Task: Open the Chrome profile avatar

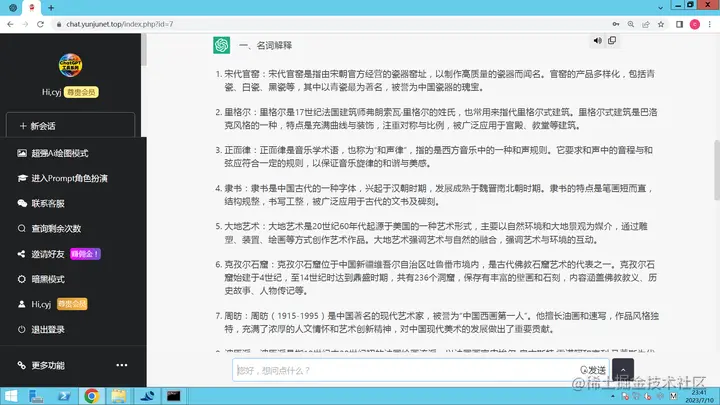Action: click(x=695, y=24)
